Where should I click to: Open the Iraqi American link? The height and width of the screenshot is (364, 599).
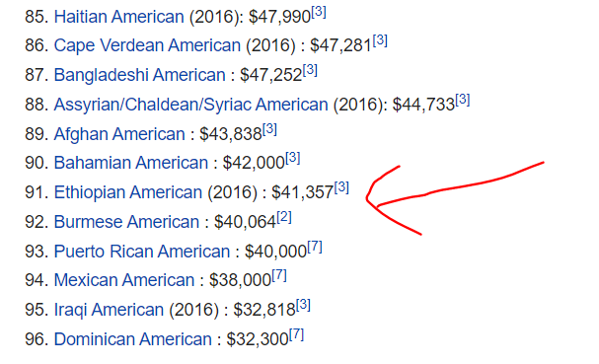click(x=109, y=310)
